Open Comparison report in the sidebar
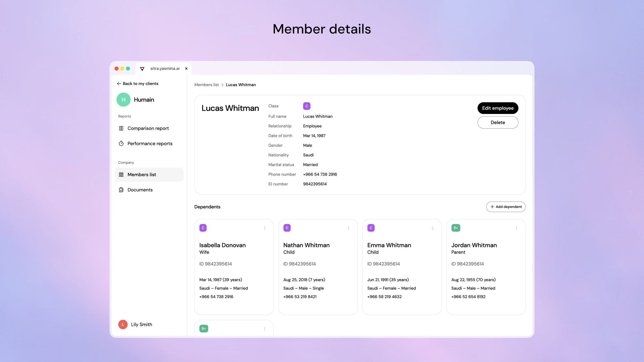Viewport: 644px width, 362px height. coord(149,128)
